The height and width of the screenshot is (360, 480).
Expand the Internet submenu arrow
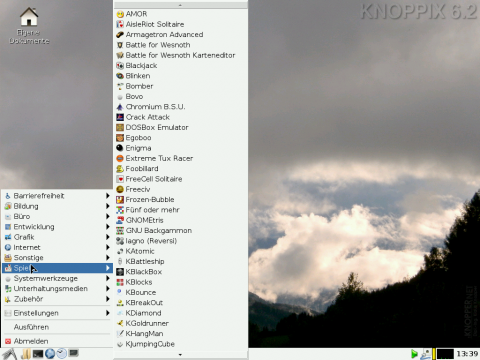[x=108, y=247]
